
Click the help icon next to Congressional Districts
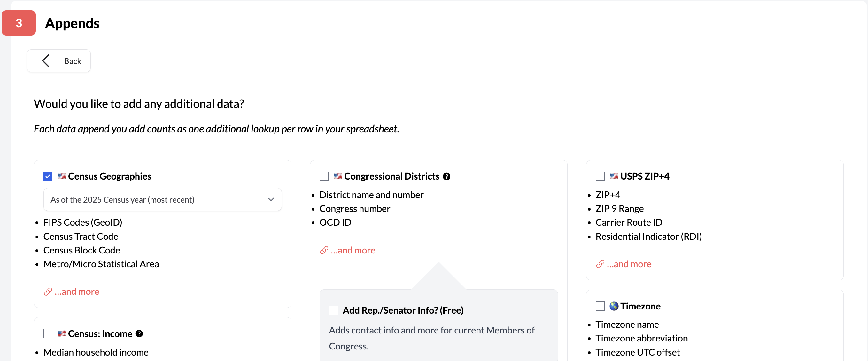coord(446,176)
